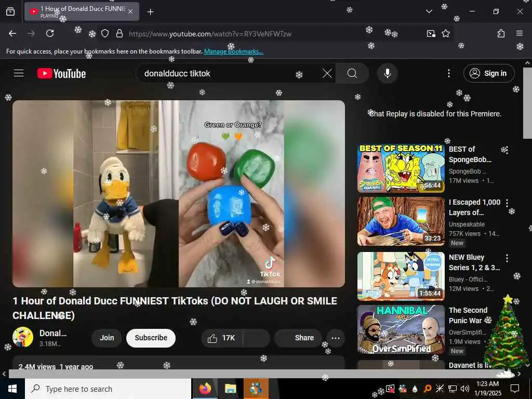
Task: Open File Explorer from the taskbar
Action: point(230,389)
